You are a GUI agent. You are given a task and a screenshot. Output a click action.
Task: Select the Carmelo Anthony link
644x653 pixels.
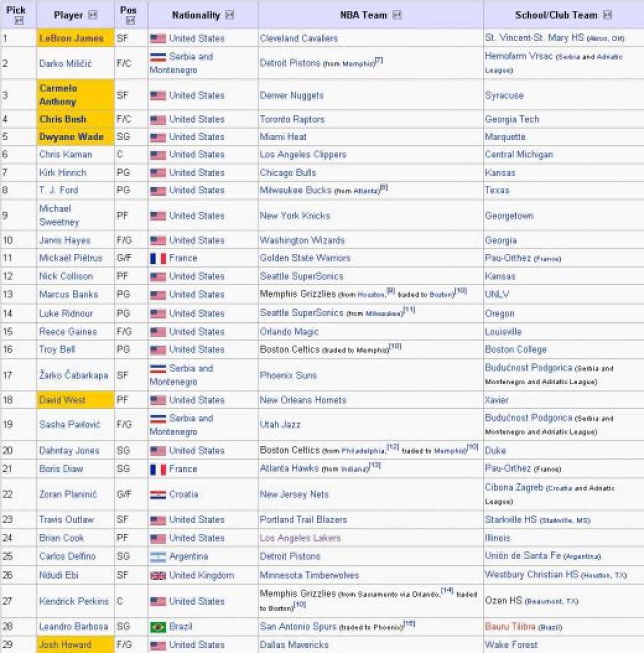coord(58,95)
